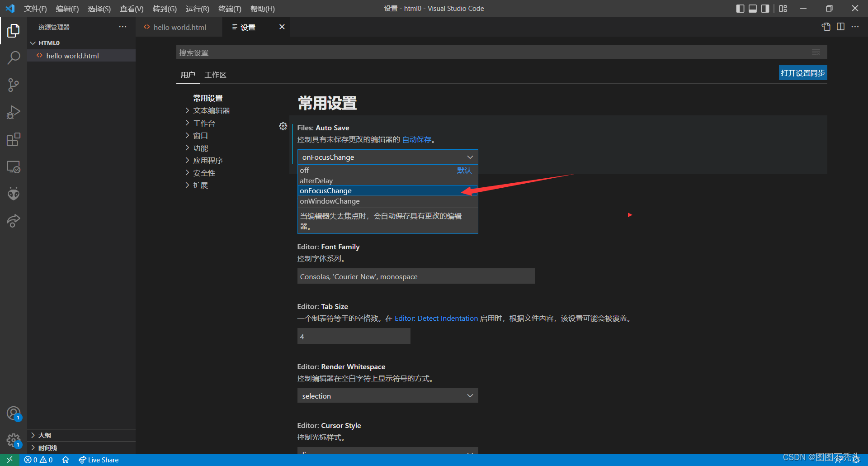Open the Explorer view in activity bar

click(14, 31)
